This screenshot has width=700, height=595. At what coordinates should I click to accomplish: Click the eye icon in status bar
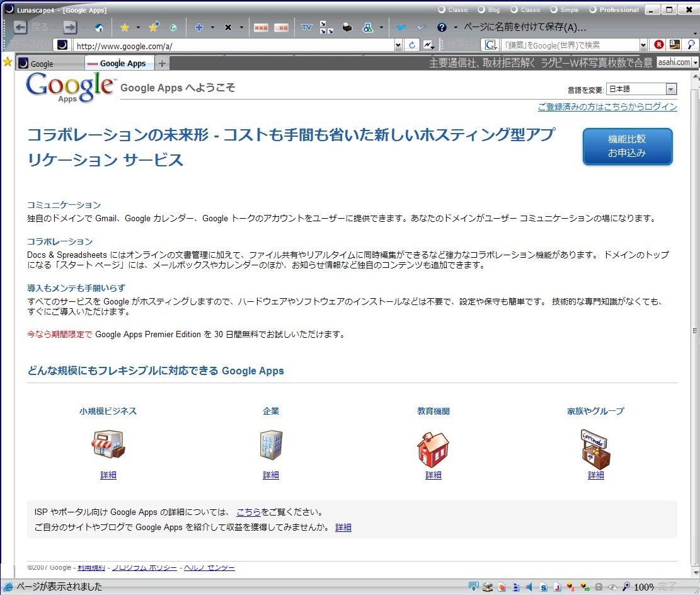612,587
